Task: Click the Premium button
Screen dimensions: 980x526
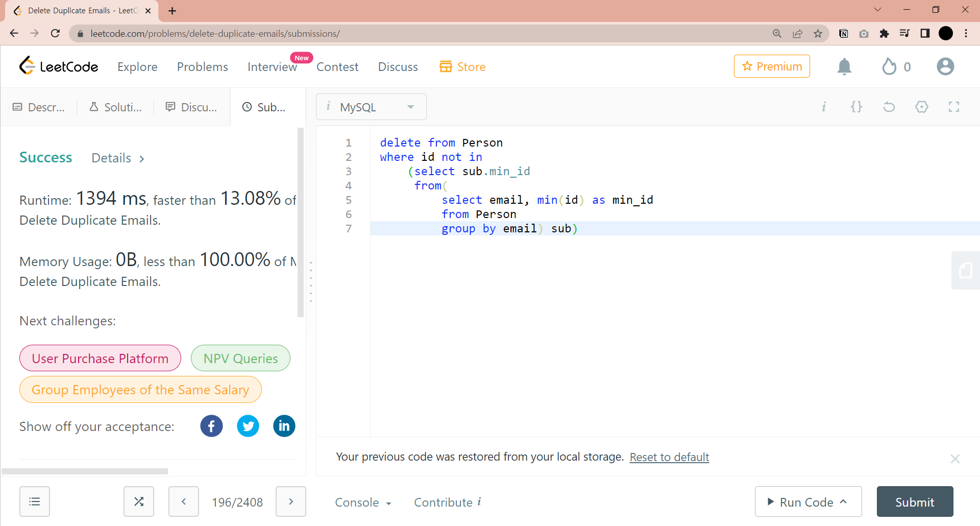Action: point(772,66)
